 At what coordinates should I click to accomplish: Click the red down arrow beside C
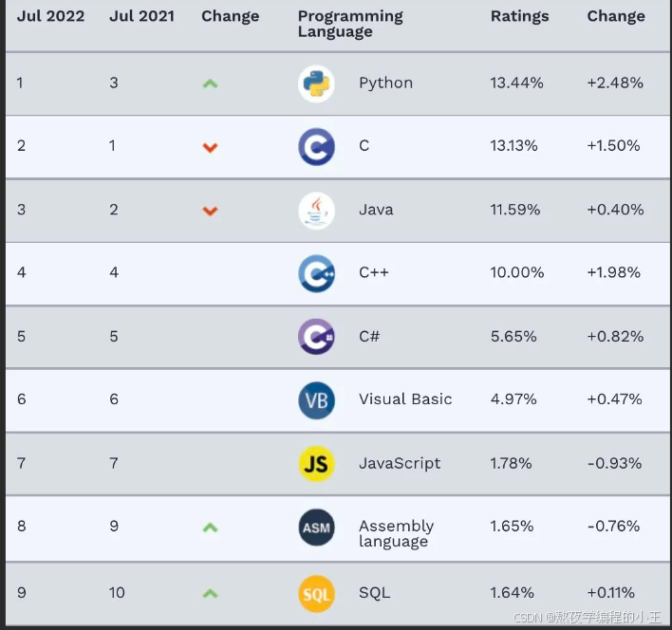(x=210, y=147)
